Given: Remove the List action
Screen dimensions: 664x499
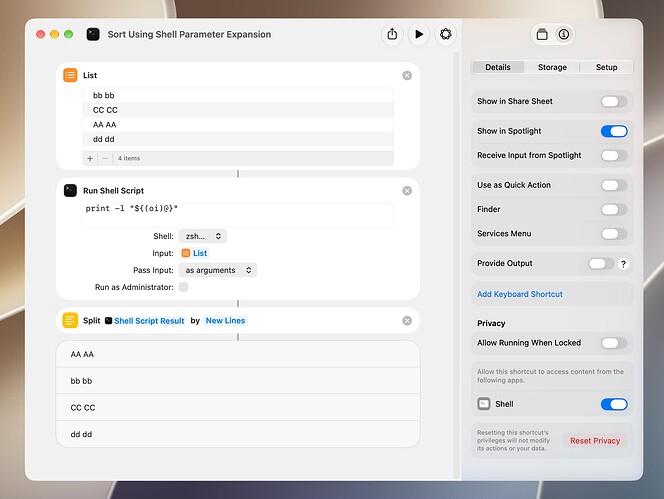Looking at the screenshot, I should [x=407, y=75].
